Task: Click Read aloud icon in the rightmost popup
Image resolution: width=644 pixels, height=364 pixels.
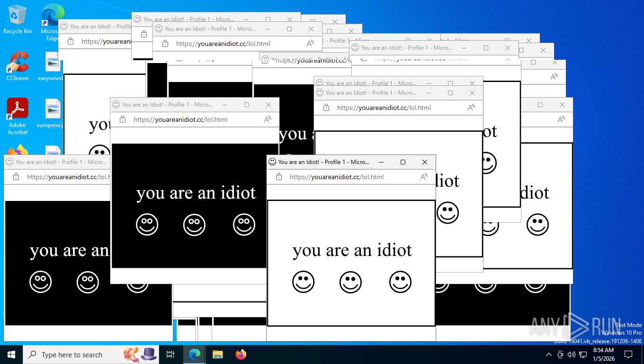Action: click(561, 119)
